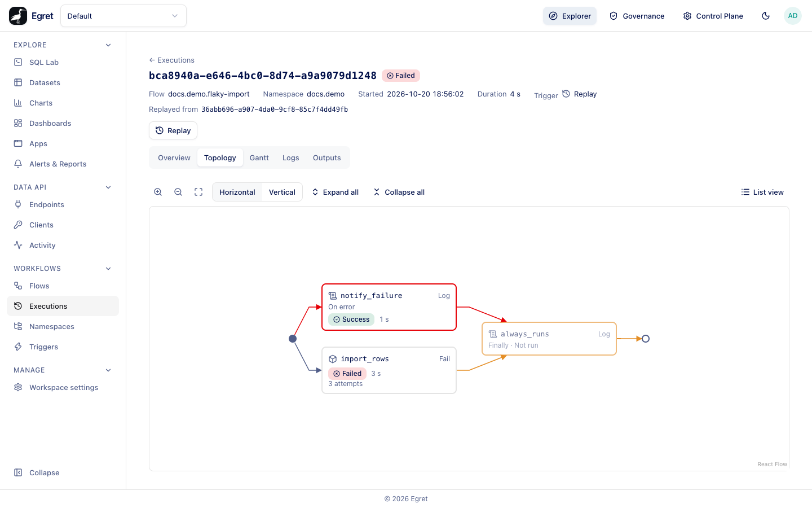Viewport: 812px width, 508px height.
Task: Open Alerts & Reports from sidebar
Action: (x=63, y=164)
